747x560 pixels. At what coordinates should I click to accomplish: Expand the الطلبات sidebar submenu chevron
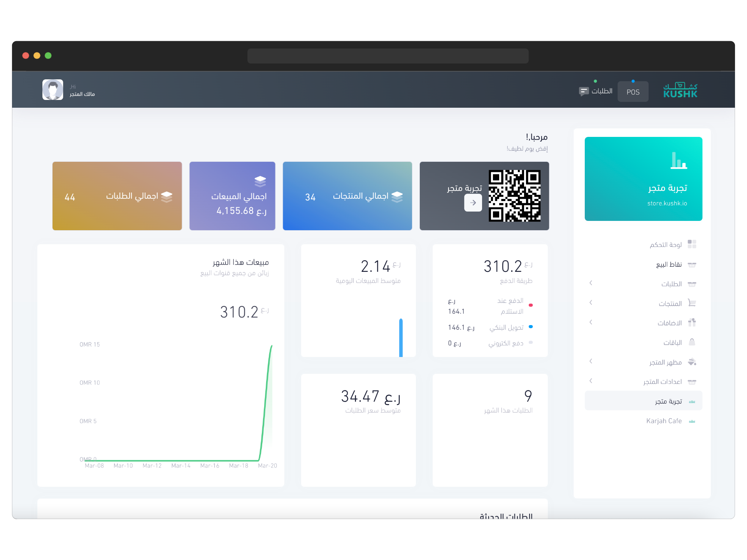(x=591, y=283)
